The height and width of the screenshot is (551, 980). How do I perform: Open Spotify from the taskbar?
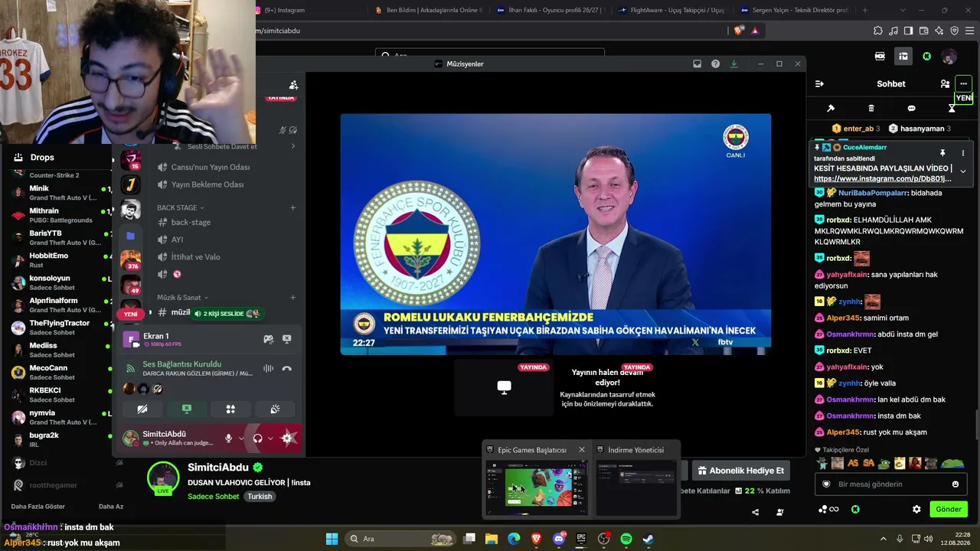[626, 539]
